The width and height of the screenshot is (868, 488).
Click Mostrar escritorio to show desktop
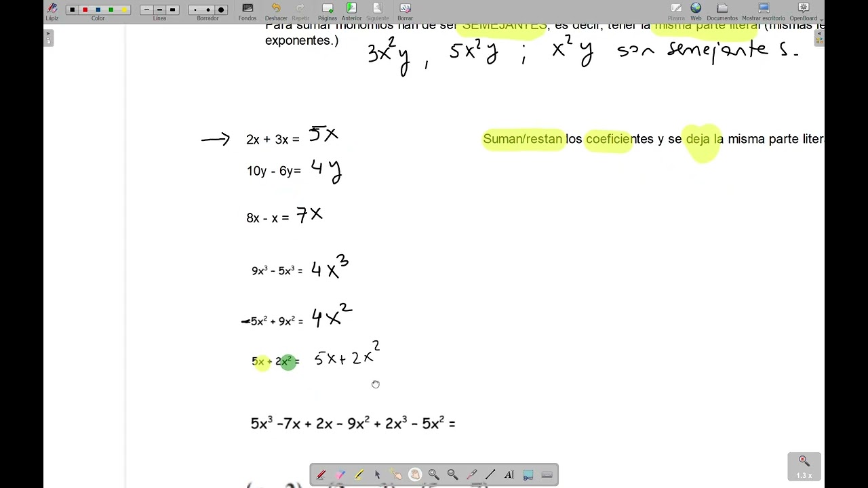coord(764,11)
